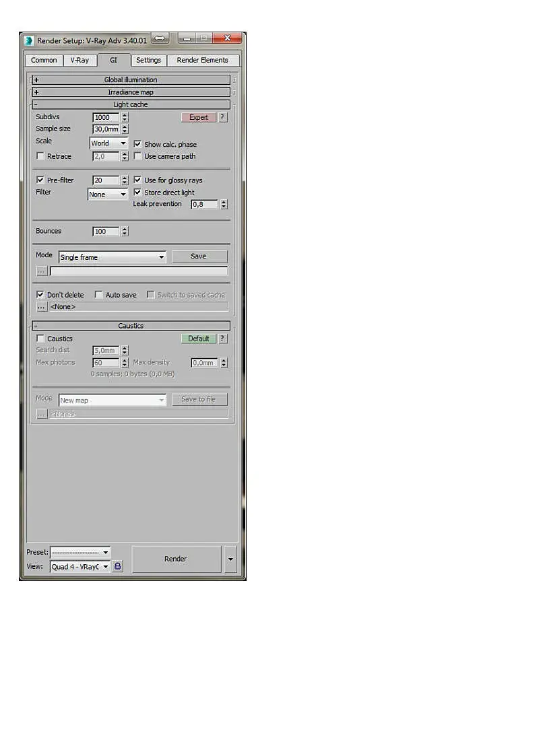Click the Leak prevention field showing 0,8
The height and width of the screenshot is (756, 537).
coord(205,205)
